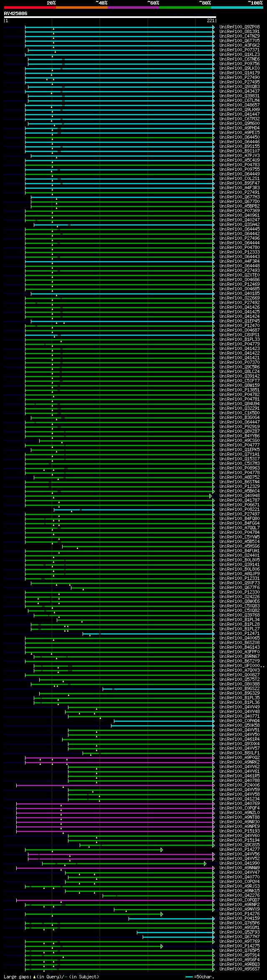Click the UniRef100_P08221 label

(239, 509)
